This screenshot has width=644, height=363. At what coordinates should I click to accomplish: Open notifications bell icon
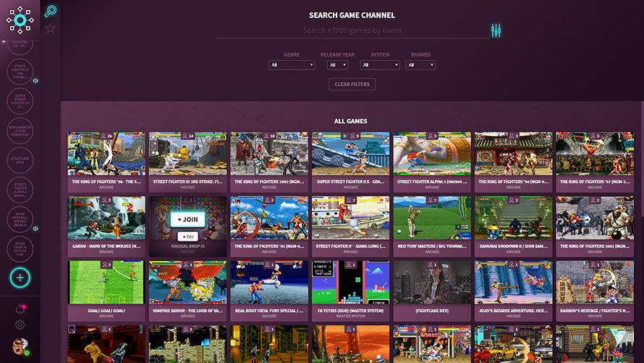20,309
